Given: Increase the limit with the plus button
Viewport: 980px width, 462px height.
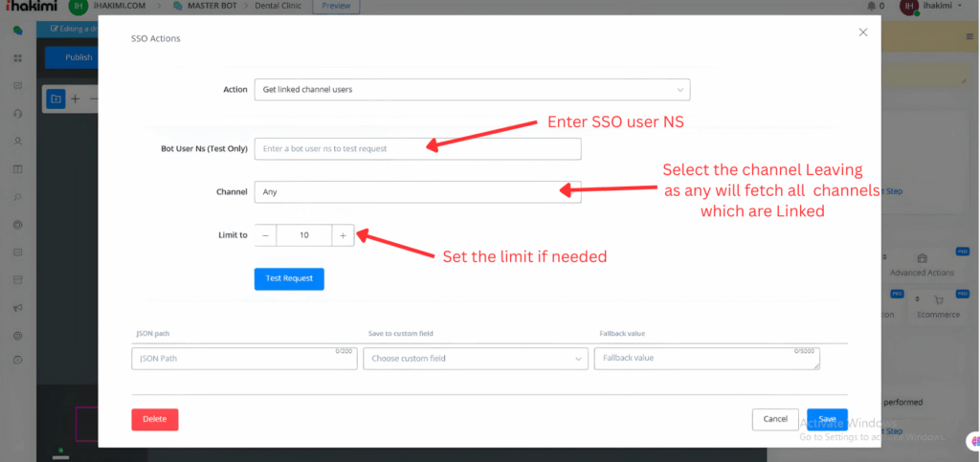Looking at the screenshot, I should (343, 235).
